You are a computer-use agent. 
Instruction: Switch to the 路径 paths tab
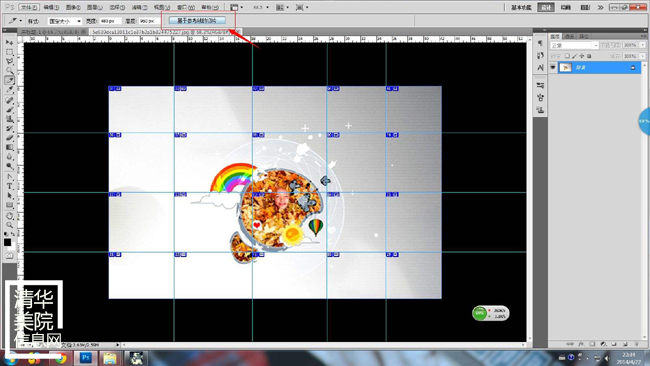[584, 36]
